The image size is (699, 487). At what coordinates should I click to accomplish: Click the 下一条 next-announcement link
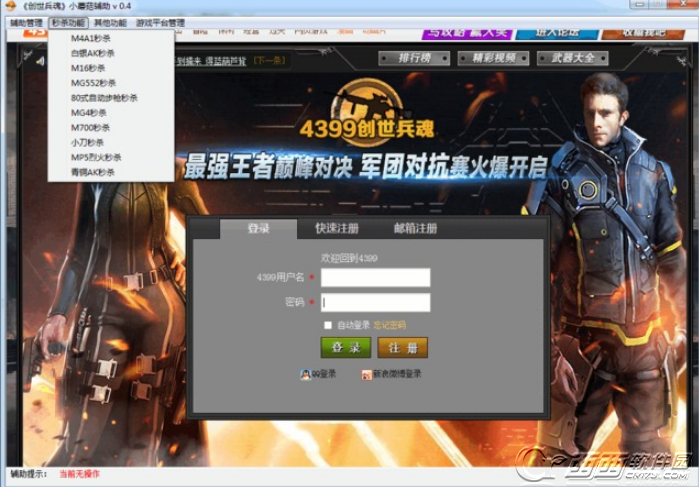pyautogui.click(x=269, y=60)
